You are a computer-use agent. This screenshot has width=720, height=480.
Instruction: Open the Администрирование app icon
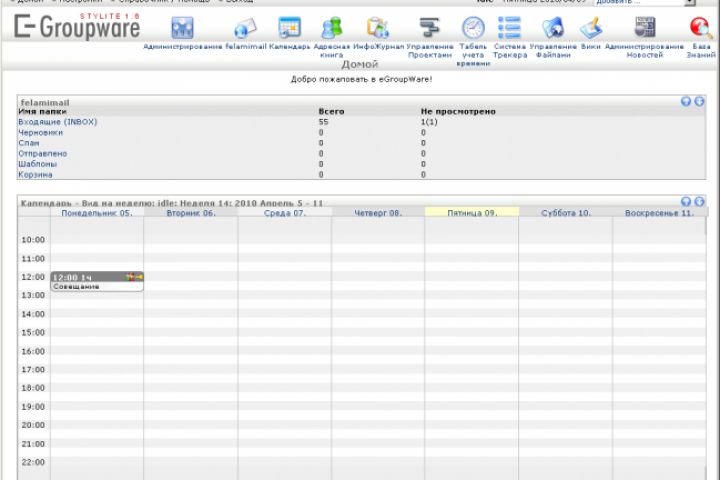point(182,28)
